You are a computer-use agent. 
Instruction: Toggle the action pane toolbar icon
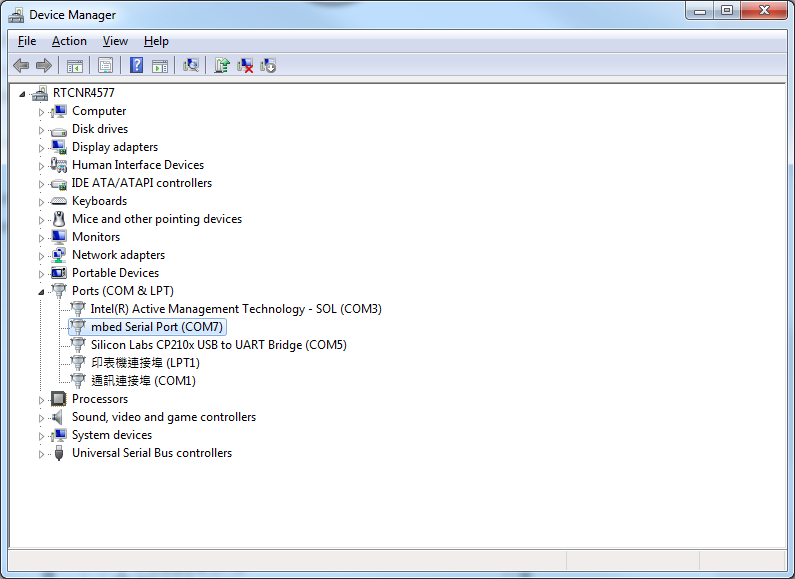[x=160, y=65]
